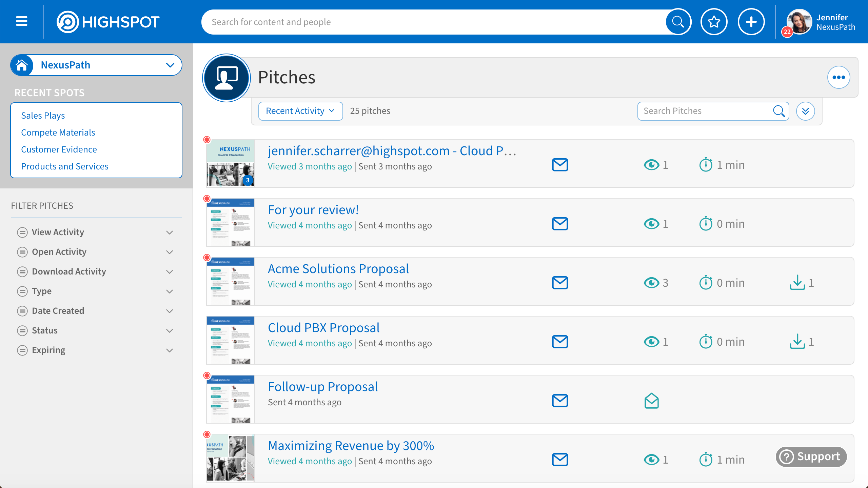Open the Sales Plays spot
The height and width of the screenshot is (488, 868).
43,115
